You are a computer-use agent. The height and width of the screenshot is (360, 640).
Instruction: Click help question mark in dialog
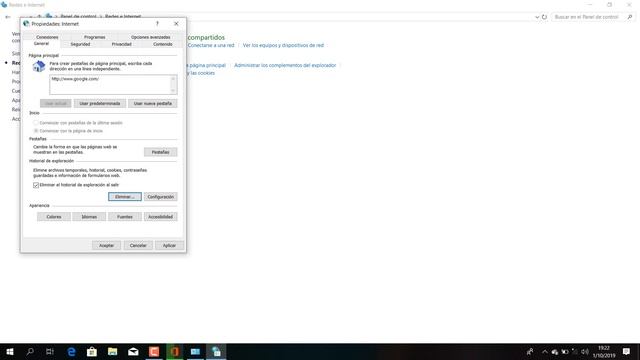[x=157, y=24]
